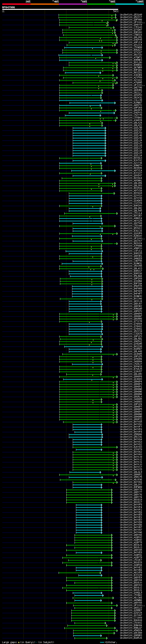This screenshot has width=146, height=644.
Task: Select the label UniRef100_A9NVC4
Action: (131, 218)
